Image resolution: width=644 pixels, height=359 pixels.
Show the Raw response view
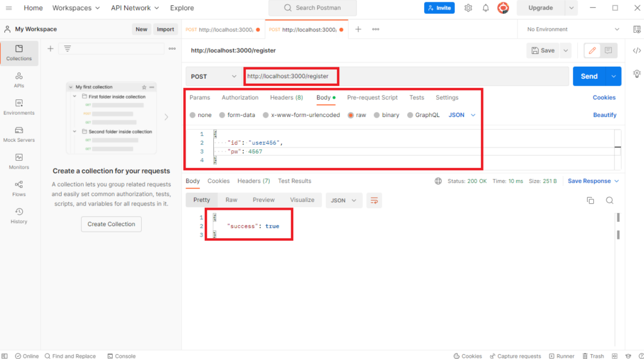(231, 200)
